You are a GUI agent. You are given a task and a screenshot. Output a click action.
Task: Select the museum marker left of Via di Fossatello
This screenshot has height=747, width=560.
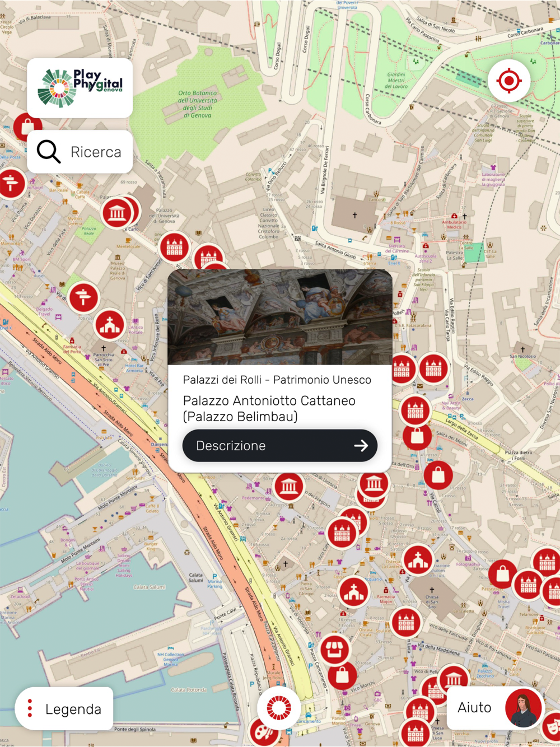click(x=289, y=486)
